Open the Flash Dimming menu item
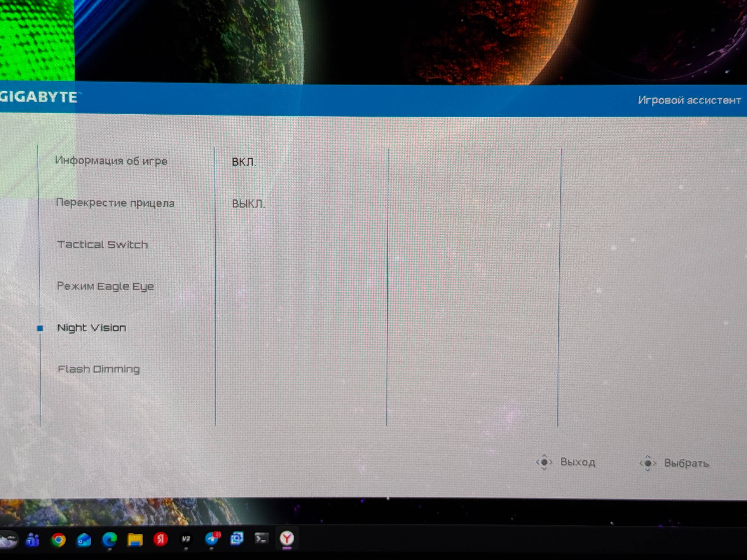 tap(99, 369)
